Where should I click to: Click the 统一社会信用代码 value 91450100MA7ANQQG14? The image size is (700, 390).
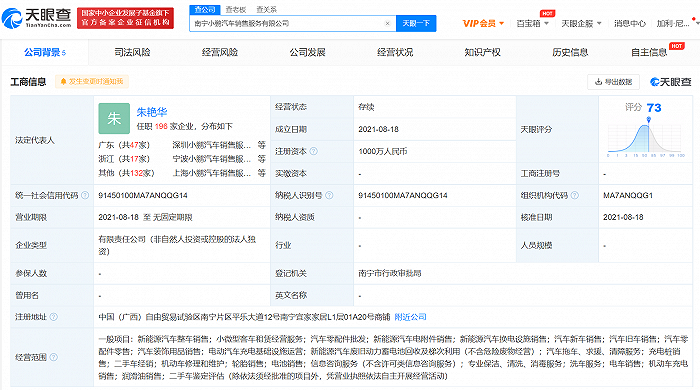click(143, 195)
